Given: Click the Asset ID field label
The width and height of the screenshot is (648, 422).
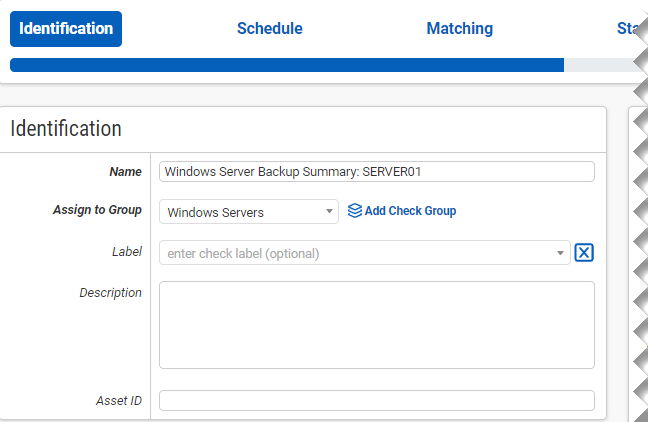Looking at the screenshot, I should (118, 401).
